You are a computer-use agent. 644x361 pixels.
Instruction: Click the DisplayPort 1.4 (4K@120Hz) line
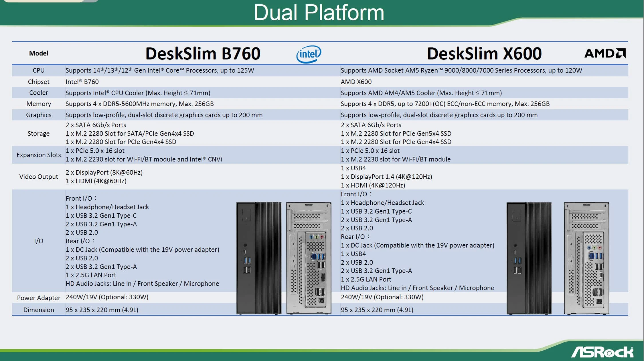coord(386,177)
